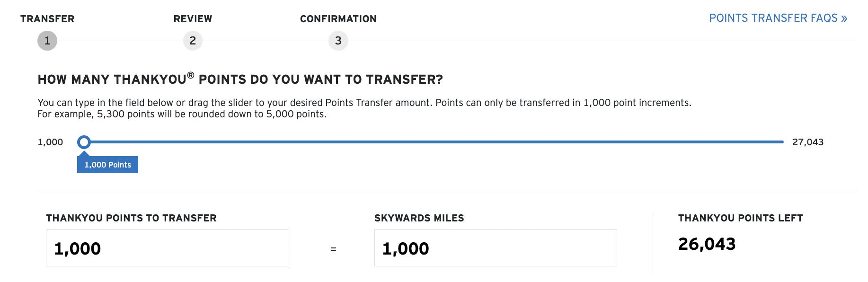Click the 26,043 points left value
Viewport: 868px width, 282px height.
point(707,244)
